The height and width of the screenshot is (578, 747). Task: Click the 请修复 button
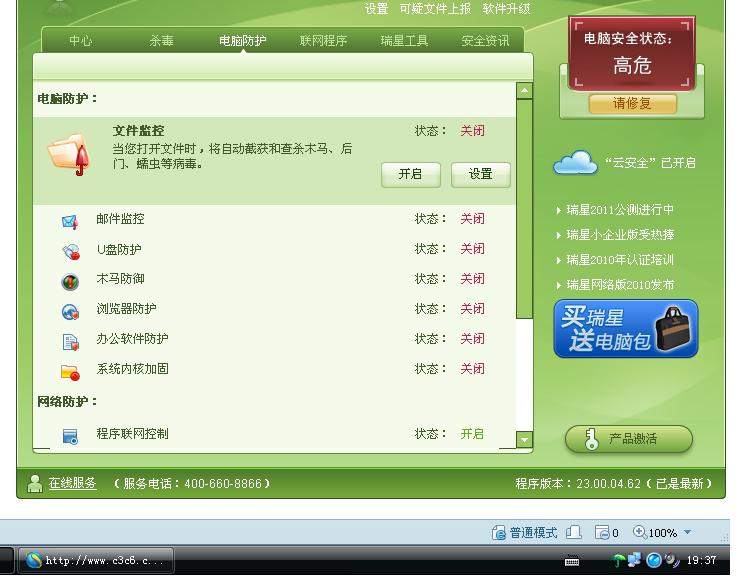pos(633,103)
